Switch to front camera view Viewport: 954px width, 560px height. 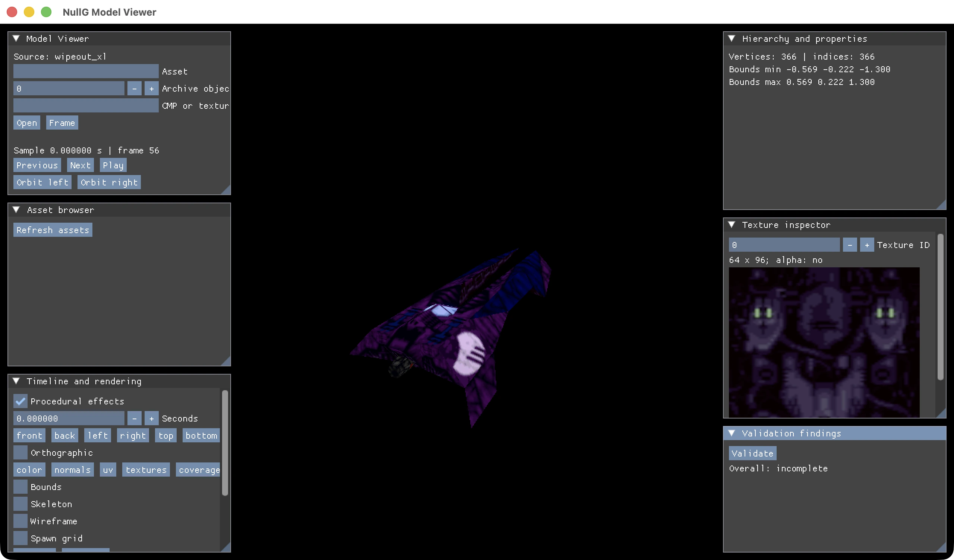coord(29,436)
